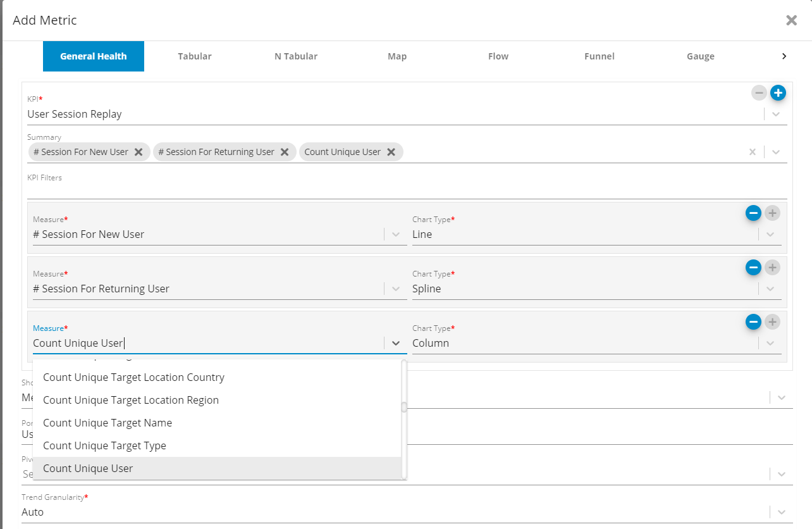Open Chart Type dropdown showing Spline

tap(770, 289)
